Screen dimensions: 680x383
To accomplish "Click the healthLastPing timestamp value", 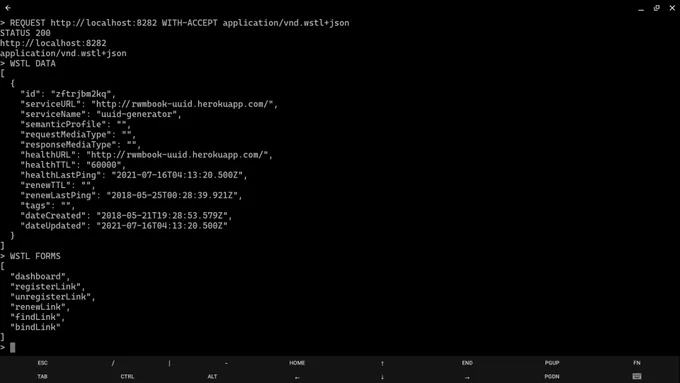I will click(177, 175).
